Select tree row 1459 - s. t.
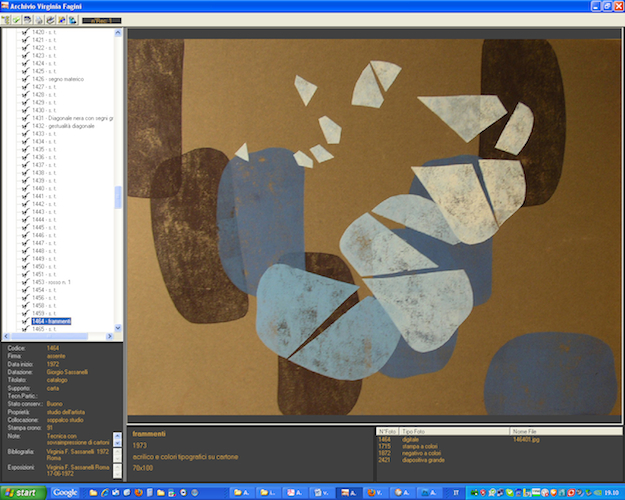This screenshot has width=625, height=500. coord(44,313)
